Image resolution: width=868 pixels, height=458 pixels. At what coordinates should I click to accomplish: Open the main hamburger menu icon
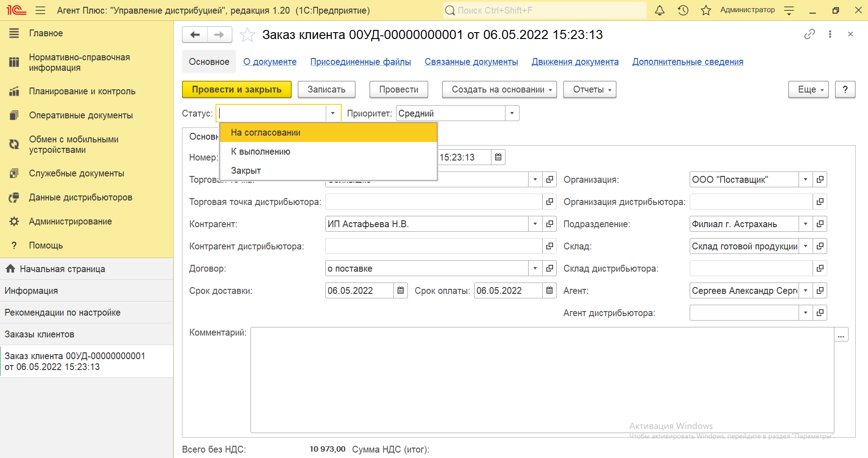coord(40,10)
